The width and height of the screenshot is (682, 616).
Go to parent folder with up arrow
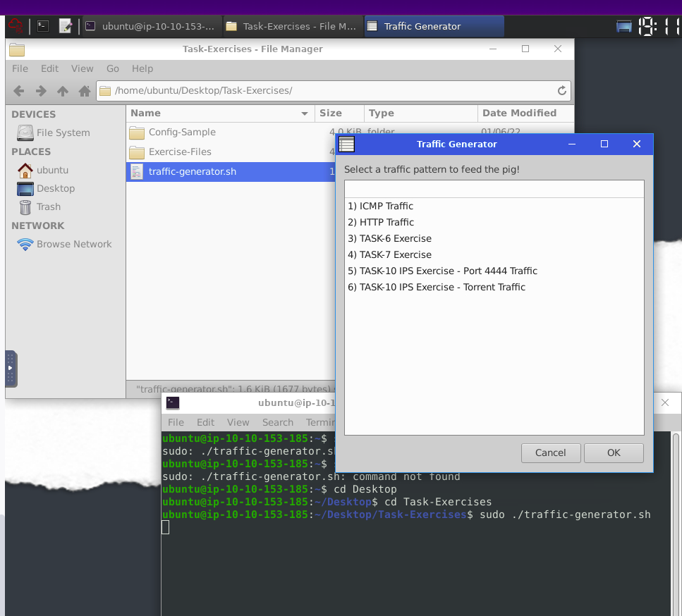[63, 91]
